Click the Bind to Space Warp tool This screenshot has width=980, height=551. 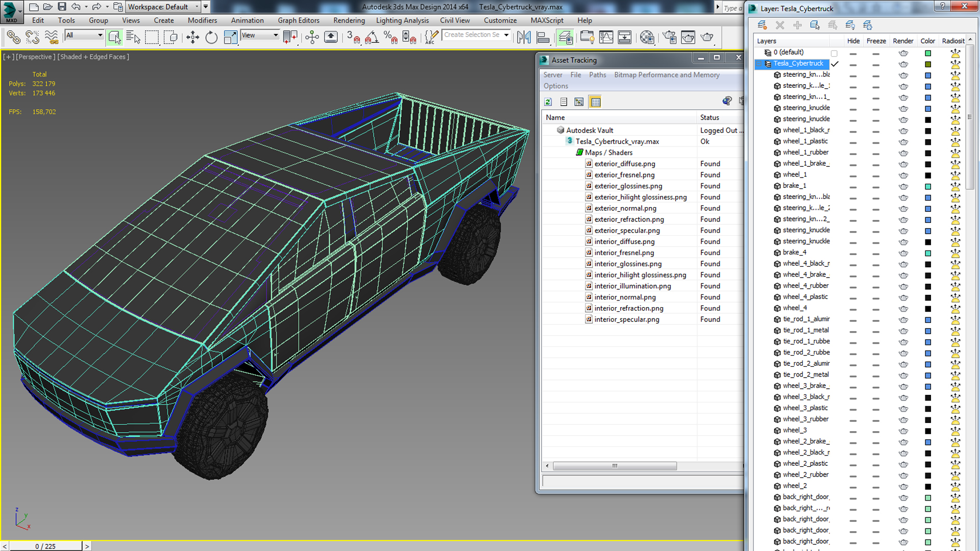[x=51, y=37]
